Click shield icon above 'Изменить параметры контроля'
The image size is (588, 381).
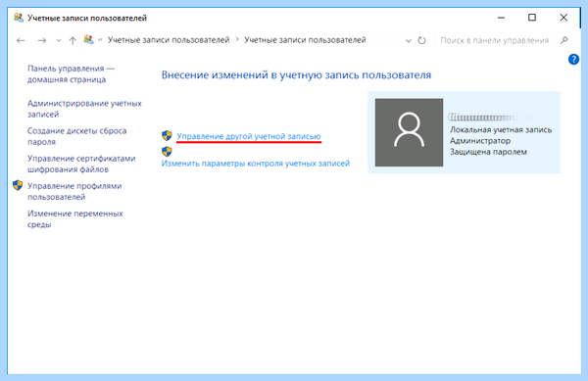coord(167,152)
